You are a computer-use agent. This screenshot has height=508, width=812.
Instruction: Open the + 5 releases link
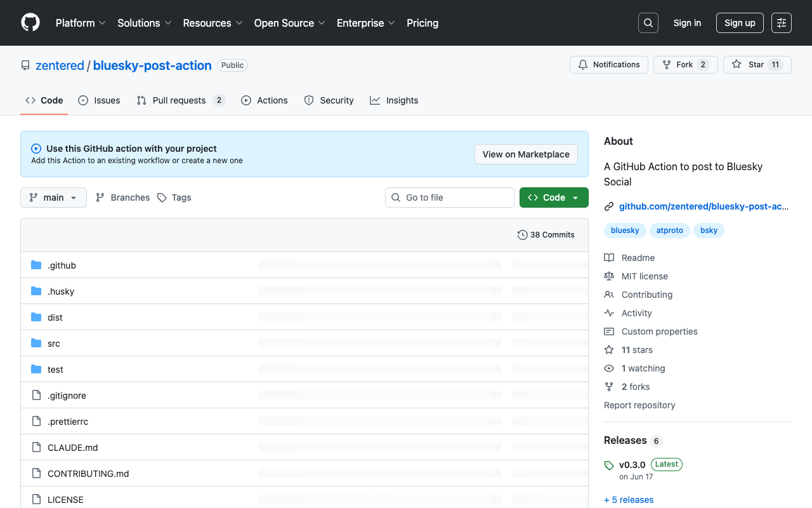[x=629, y=500]
